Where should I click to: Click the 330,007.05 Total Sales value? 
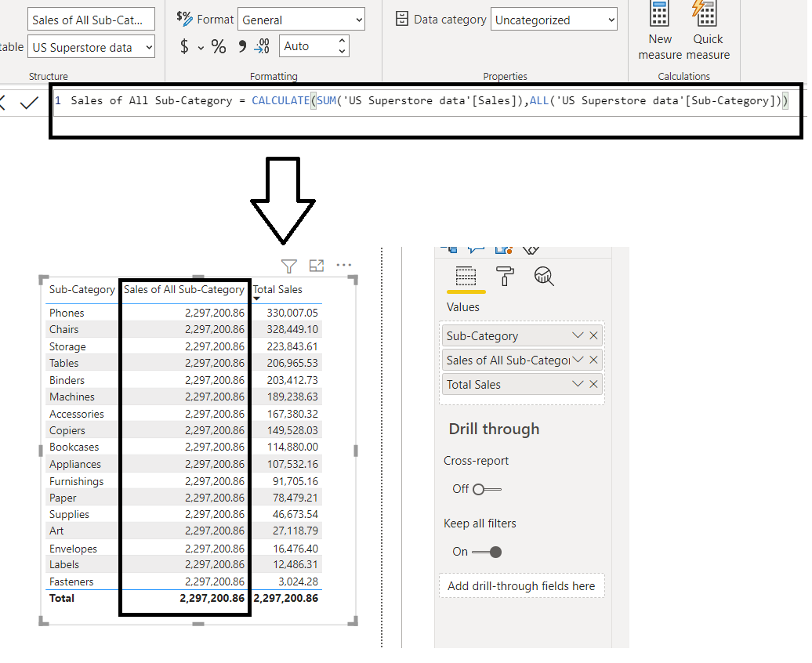[292, 313]
